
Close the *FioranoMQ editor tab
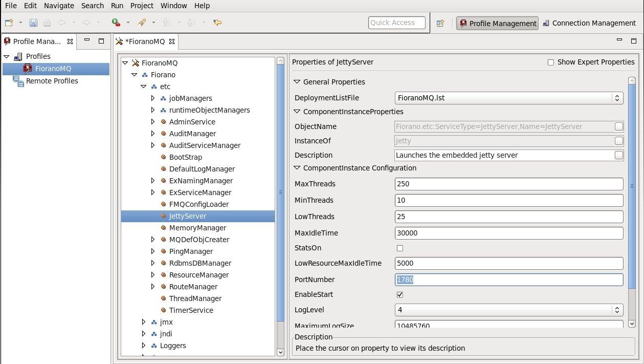172,41
